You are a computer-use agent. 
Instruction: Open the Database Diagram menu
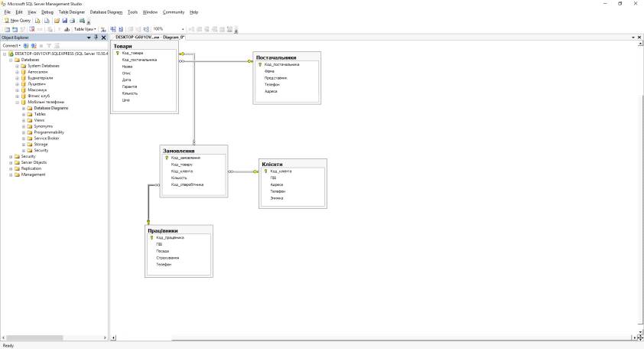coord(106,12)
